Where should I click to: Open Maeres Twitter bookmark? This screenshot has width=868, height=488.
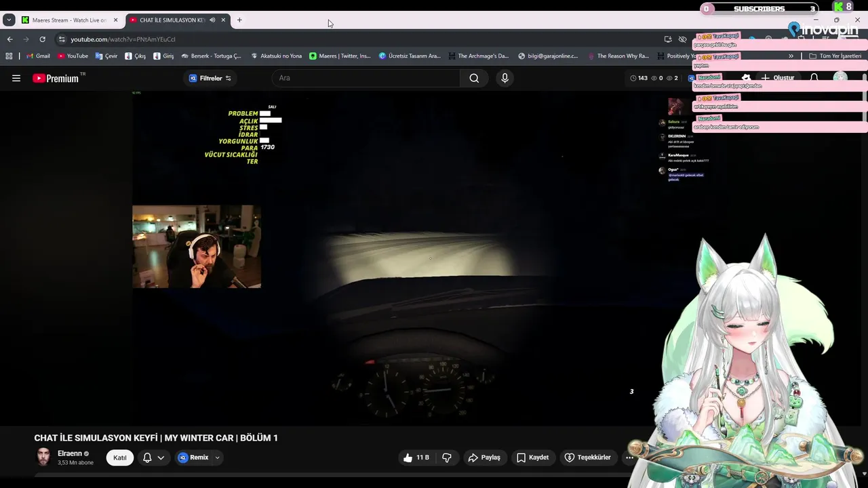(340, 56)
